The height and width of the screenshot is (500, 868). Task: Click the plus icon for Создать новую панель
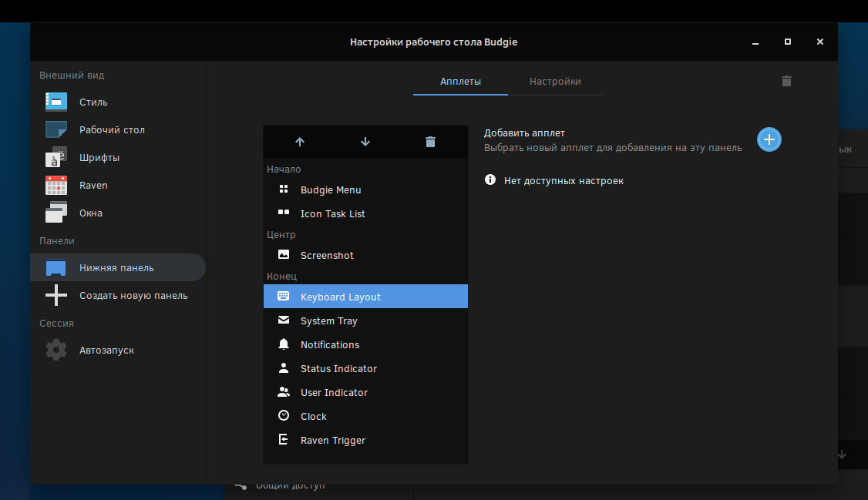(56, 295)
